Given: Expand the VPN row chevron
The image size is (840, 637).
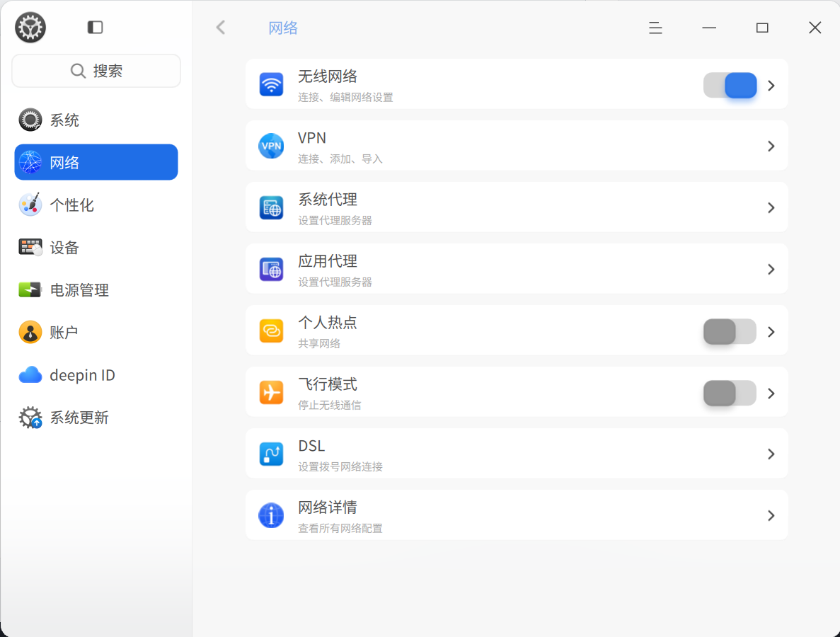Looking at the screenshot, I should [771, 147].
